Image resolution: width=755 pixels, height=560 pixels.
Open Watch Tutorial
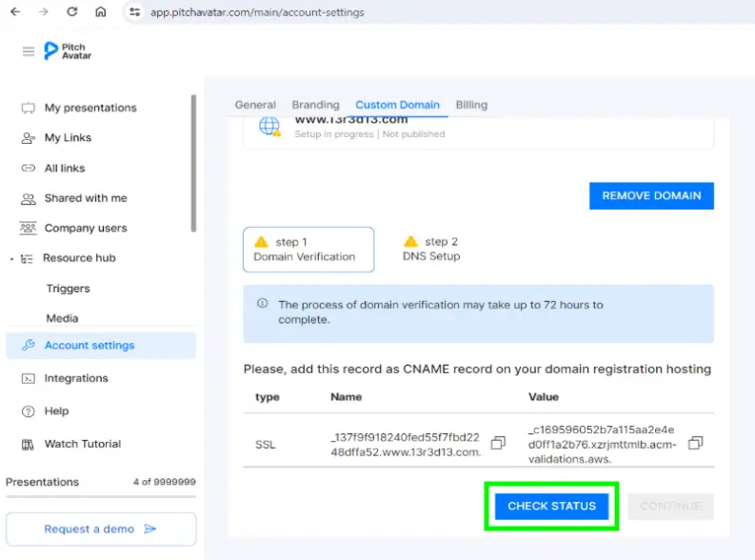point(82,444)
